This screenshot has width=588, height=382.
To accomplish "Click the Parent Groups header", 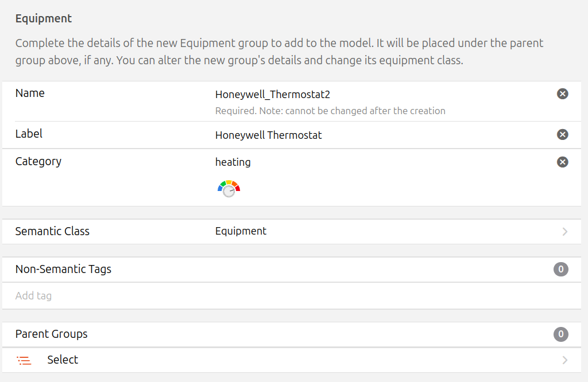I will tap(52, 334).
